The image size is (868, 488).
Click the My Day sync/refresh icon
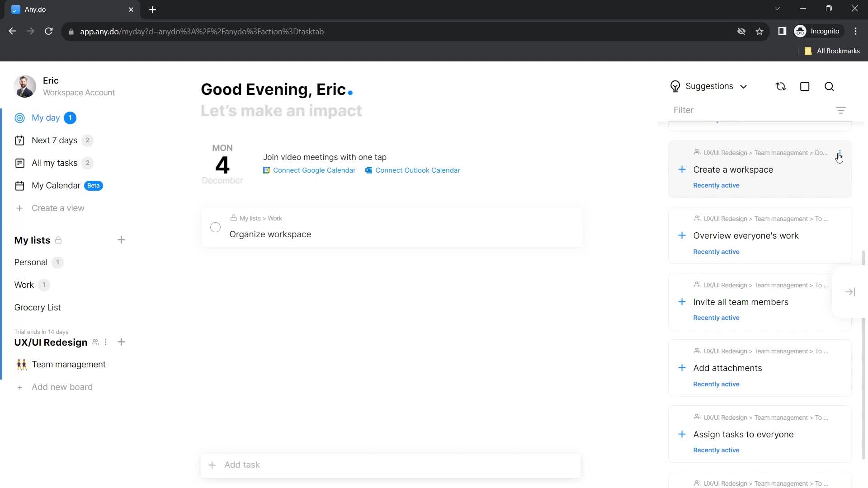point(781,86)
